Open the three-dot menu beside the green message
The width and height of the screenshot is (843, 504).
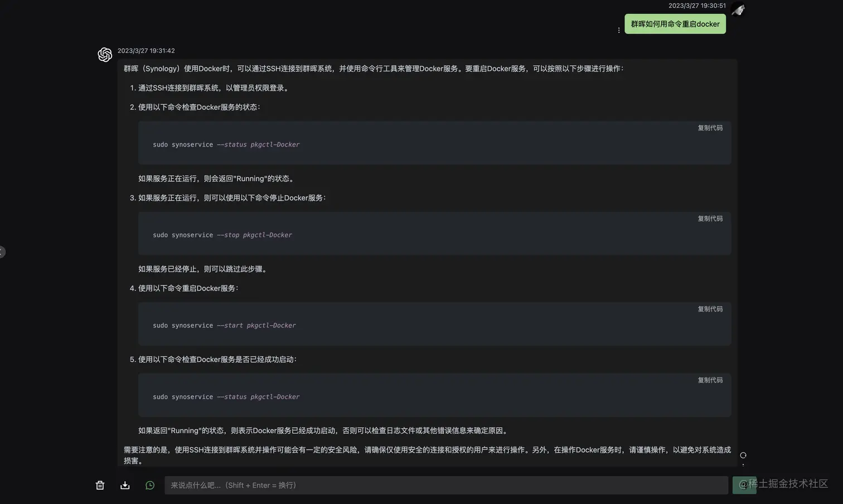619,30
